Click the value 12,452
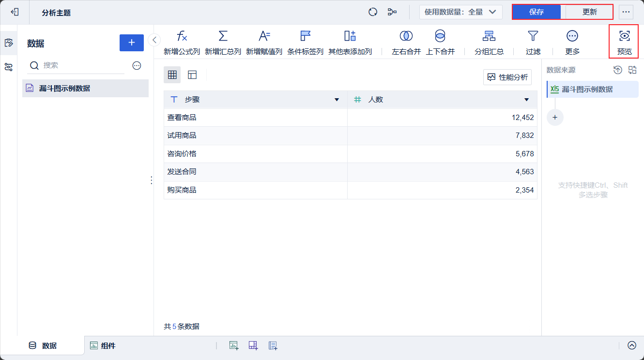644x360 pixels. 522,118
